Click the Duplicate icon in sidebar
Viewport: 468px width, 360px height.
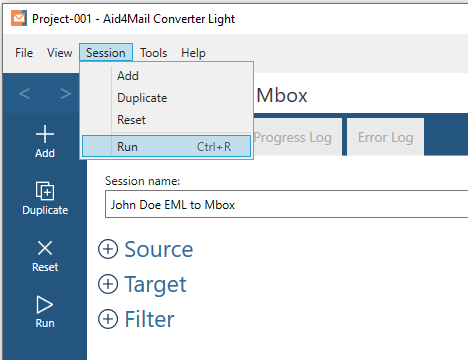[45, 191]
